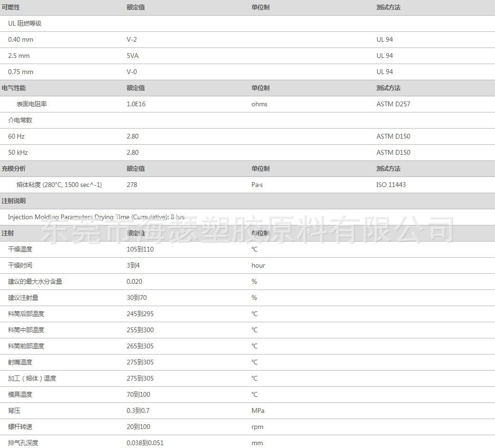The height and width of the screenshot is (448, 495).
Task: Click the V-0 rating value
Action: 132,72
